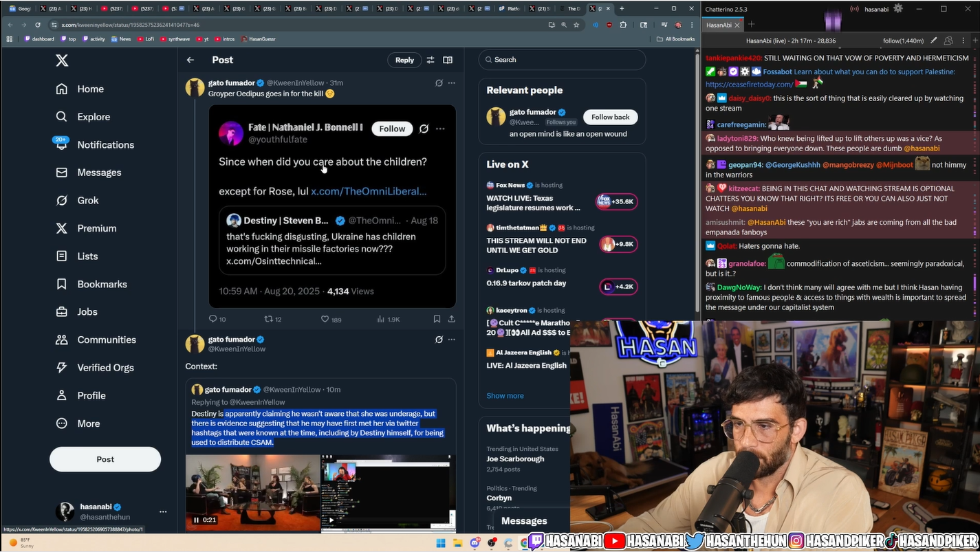Image resolution: width=980 pixels, height=552 pixels.
Task: Like the post showing 189 likes
Action: 331,319
